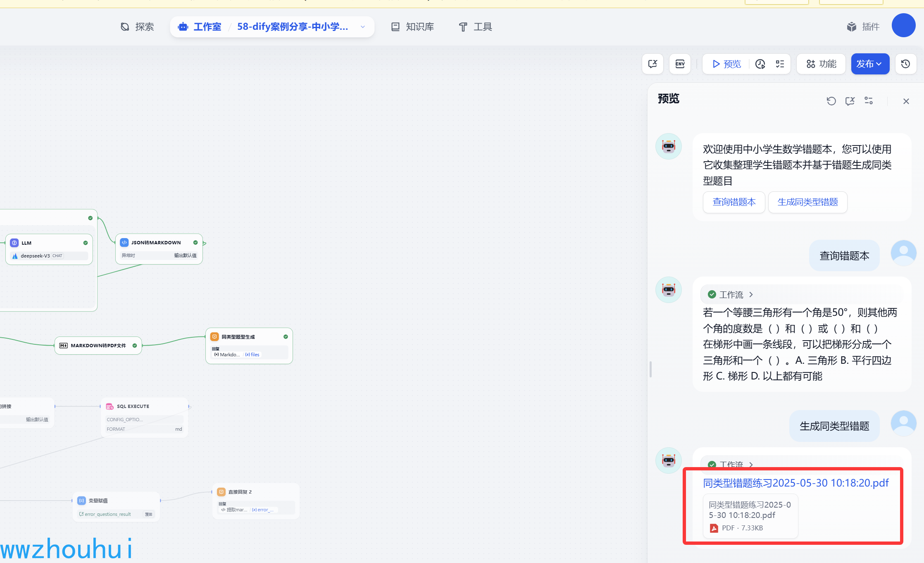Click the run history icon beside 预览

tap(760, 64)
